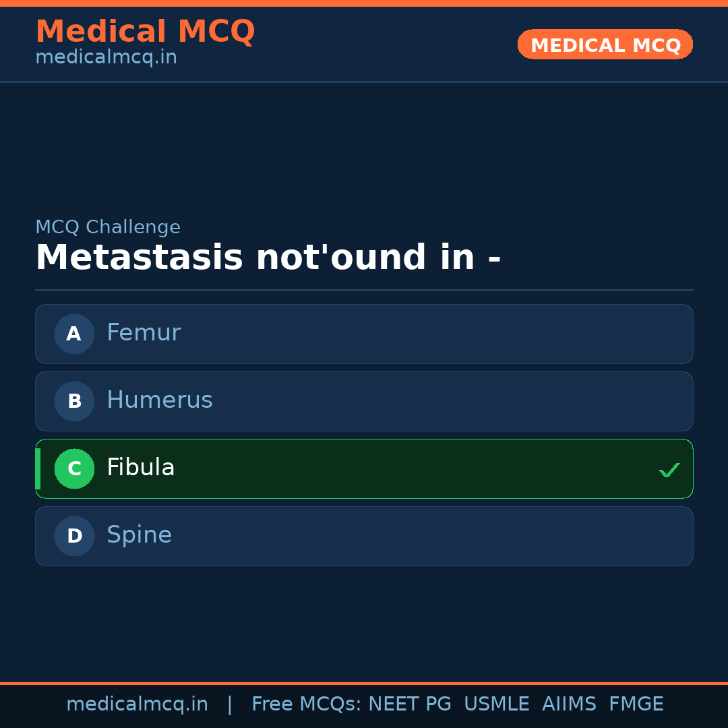Click the medicalmcq.in link in the footer

(x=137, y=704)
